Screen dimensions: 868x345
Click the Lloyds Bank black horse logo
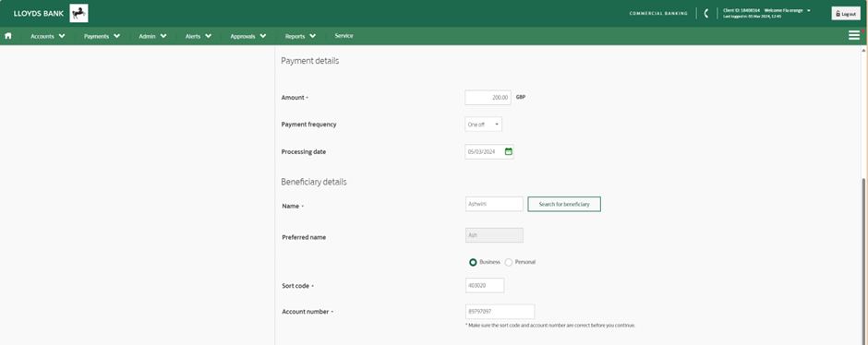(78, 13)
